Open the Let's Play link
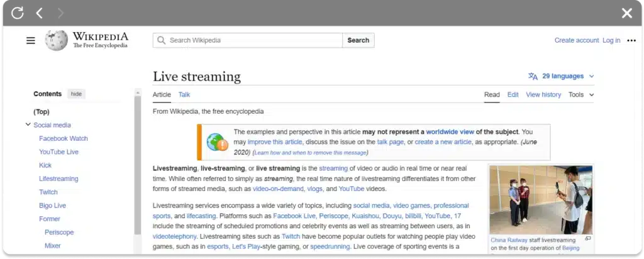The height and width of the screenshot is (259, 644). (x=246, y=246)
